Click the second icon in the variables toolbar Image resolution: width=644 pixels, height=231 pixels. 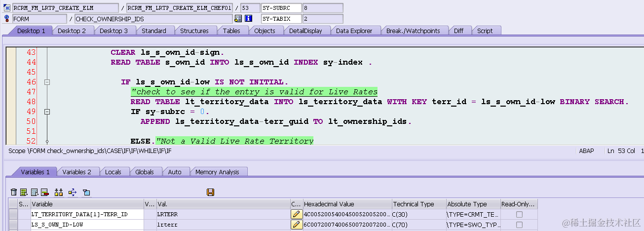click(24, 192)
